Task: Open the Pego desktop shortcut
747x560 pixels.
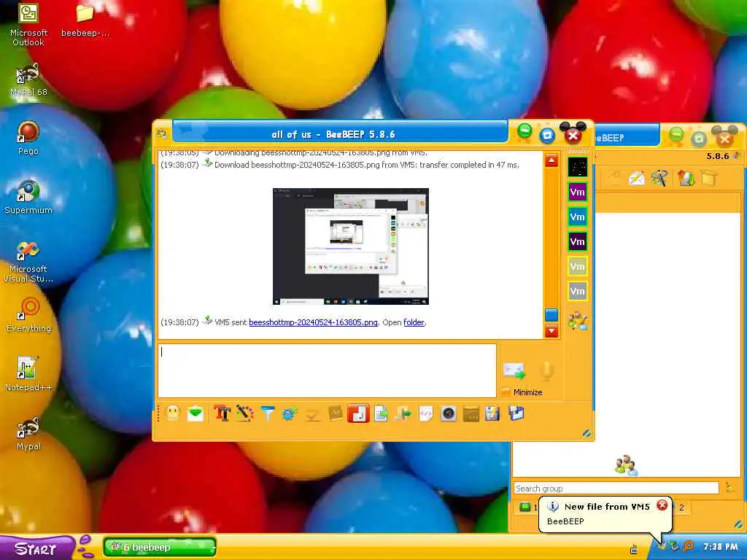Action: pos(28,138)
